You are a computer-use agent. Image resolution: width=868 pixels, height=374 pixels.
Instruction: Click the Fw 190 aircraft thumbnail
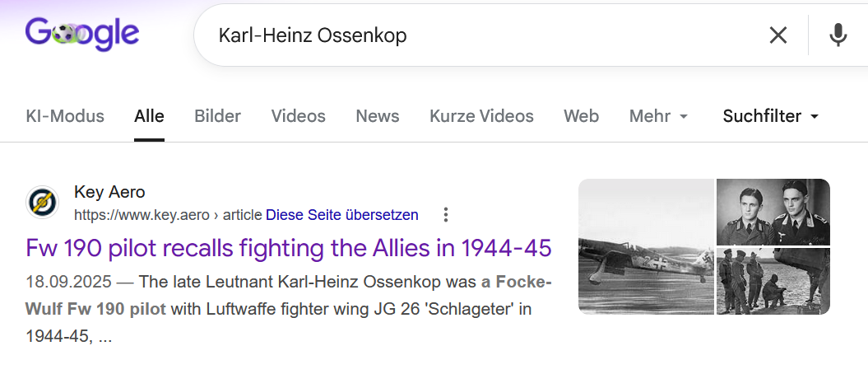tap(646, 246)
